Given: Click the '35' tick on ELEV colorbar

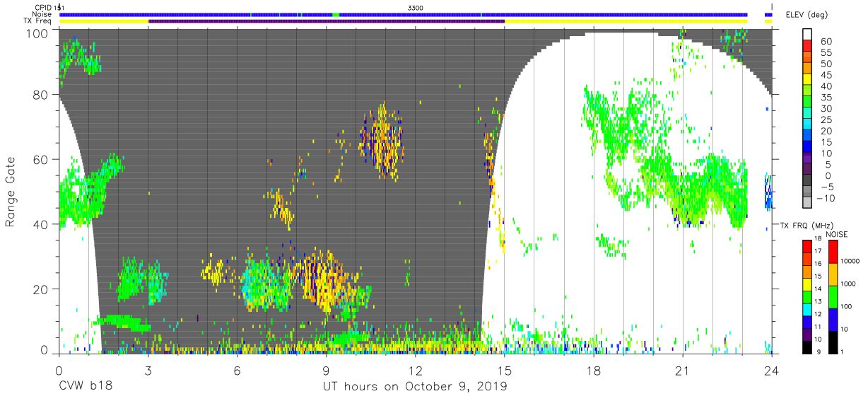Looking at the screenshot, I should click(x=826, y=97).
